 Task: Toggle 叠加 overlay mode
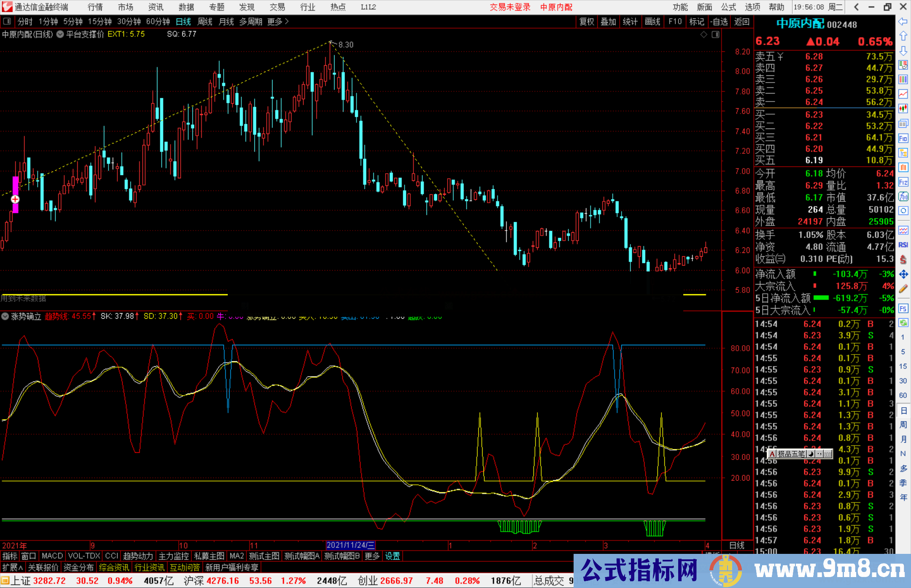(x=609, y=21)
